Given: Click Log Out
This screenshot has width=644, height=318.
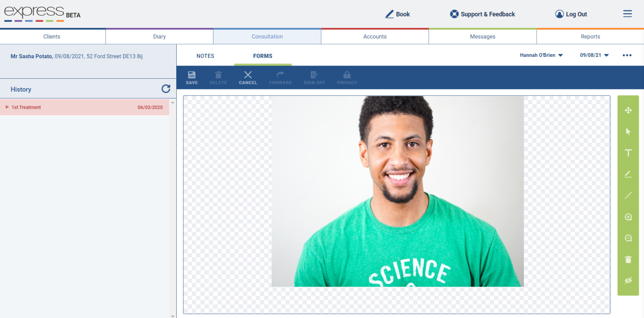Looking at the screenshot, I should click(x=571, y=14).
